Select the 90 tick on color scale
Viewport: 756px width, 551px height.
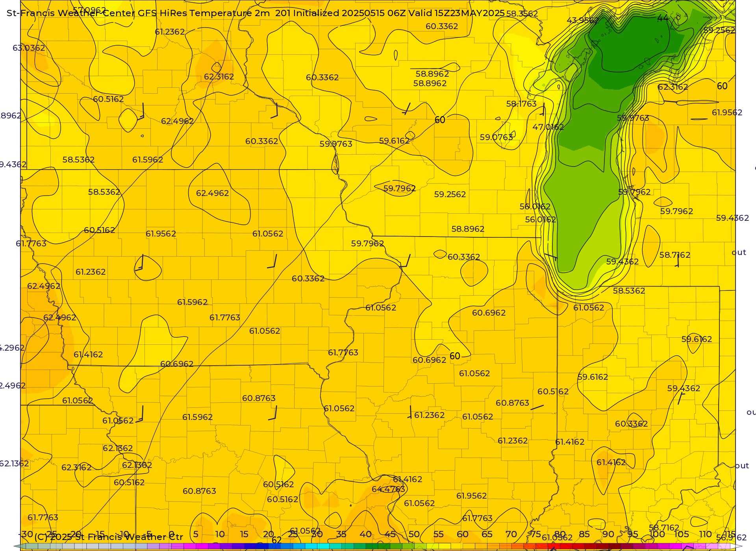tap(608, 534)
